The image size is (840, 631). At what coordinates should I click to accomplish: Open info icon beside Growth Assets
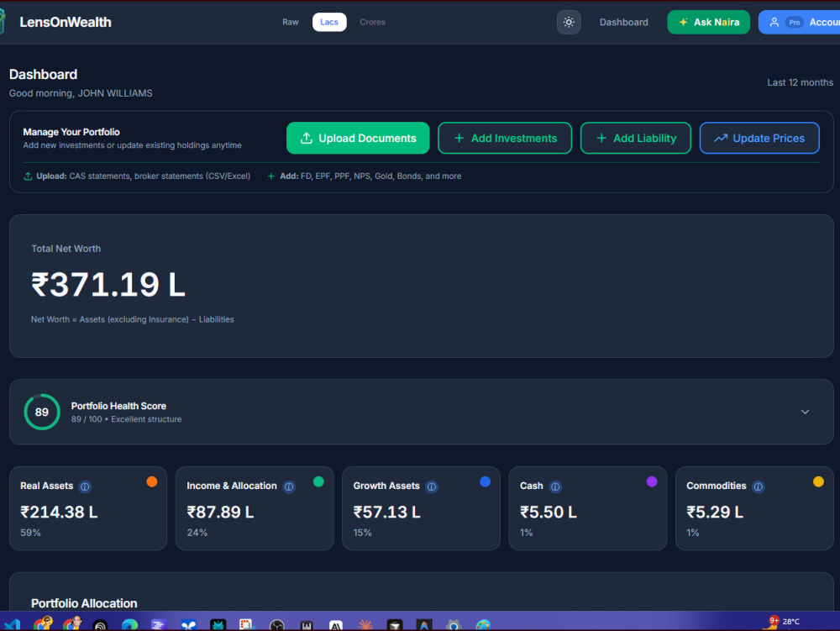coord(431,486)
